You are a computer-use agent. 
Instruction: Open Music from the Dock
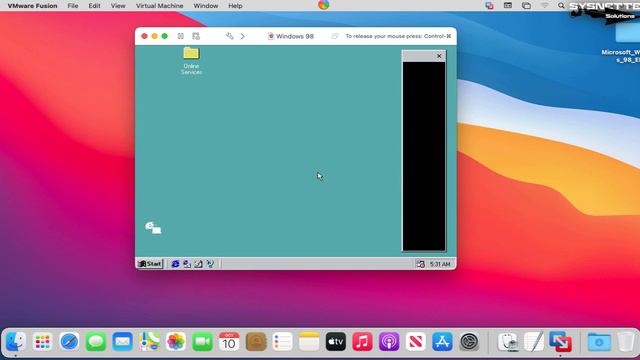pos(362,342)
